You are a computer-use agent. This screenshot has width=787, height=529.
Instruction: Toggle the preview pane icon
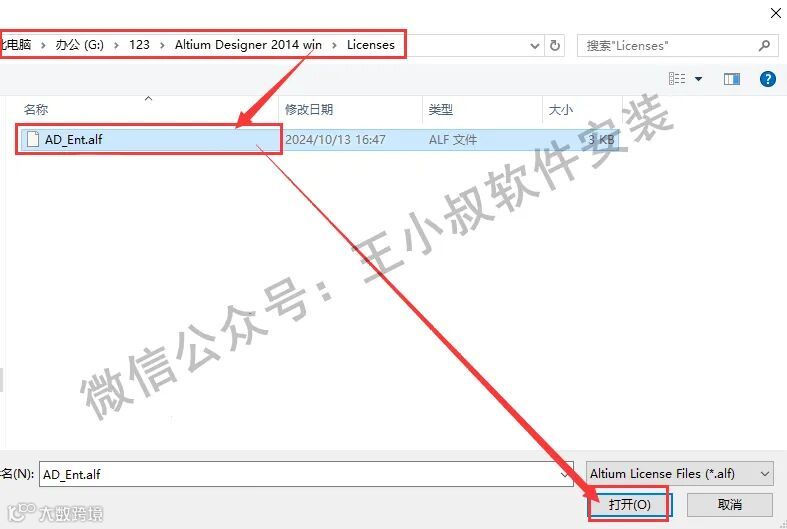[x=732, y=79]
